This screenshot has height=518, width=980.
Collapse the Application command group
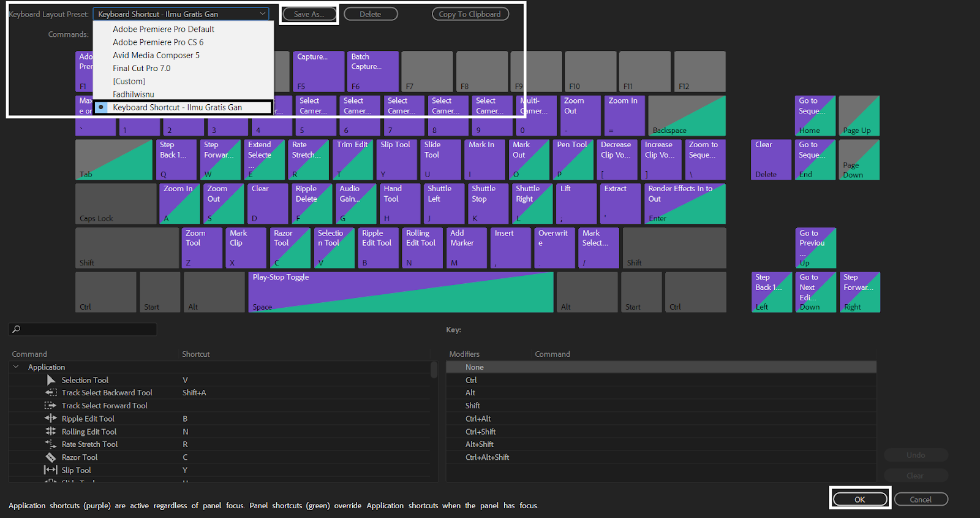click(x=16, y=367)
